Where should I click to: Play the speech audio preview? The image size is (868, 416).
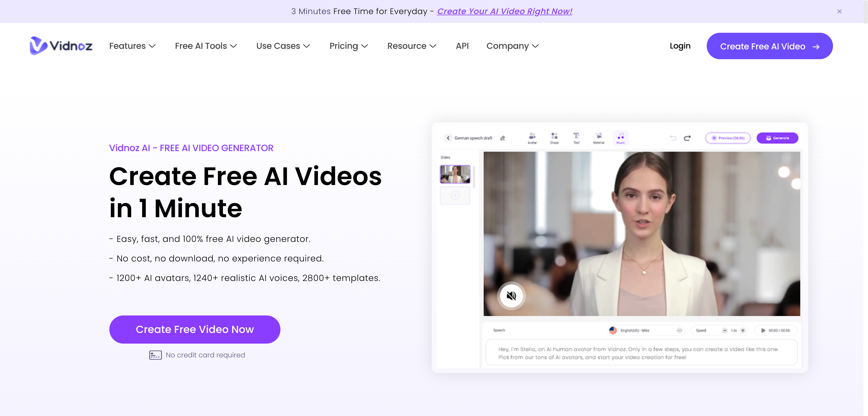(763, 330)
